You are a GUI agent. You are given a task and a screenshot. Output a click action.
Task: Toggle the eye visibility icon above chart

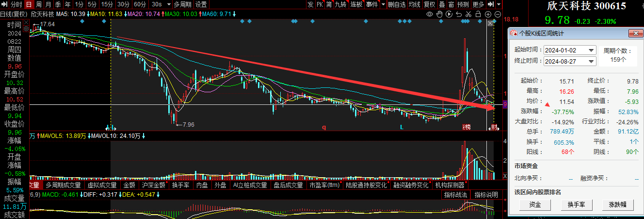point(430,14)
